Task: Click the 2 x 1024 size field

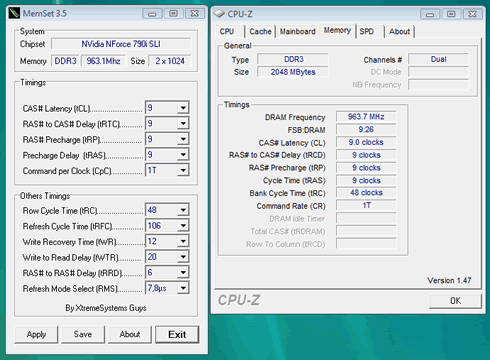Action: tap(169, 61)
